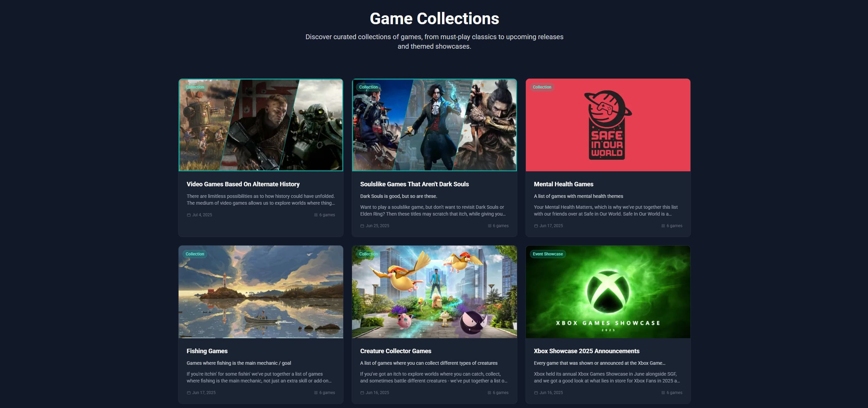Click '6 games' count on Fishing Games card
The width and height of the screenshot is (868, 408).
click(327, 393)
